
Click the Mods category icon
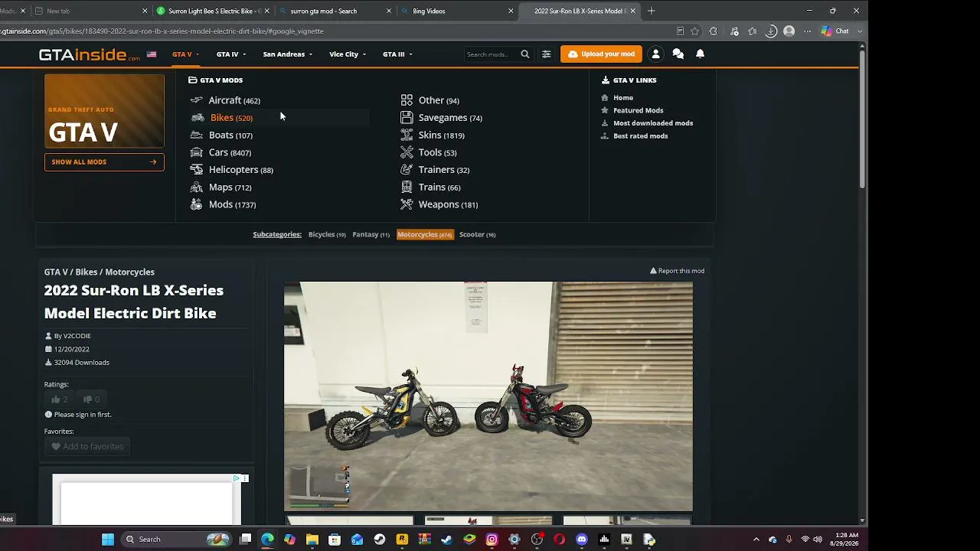pos(197,204)
